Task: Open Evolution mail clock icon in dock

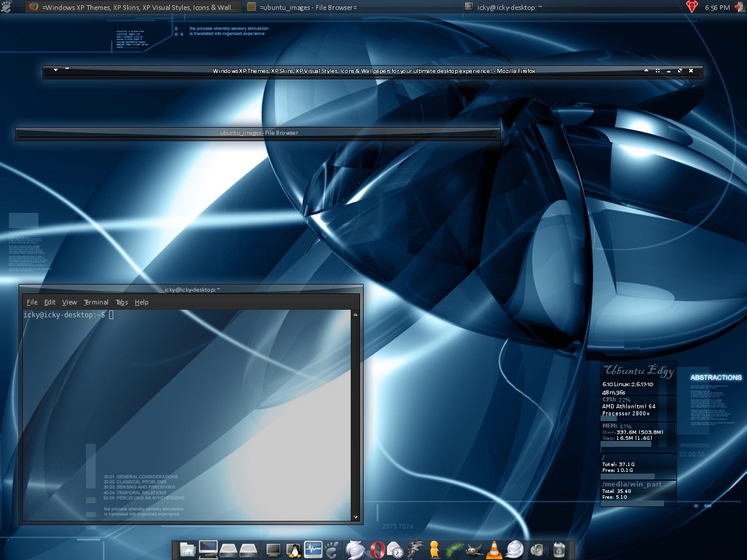Action: 395,550
